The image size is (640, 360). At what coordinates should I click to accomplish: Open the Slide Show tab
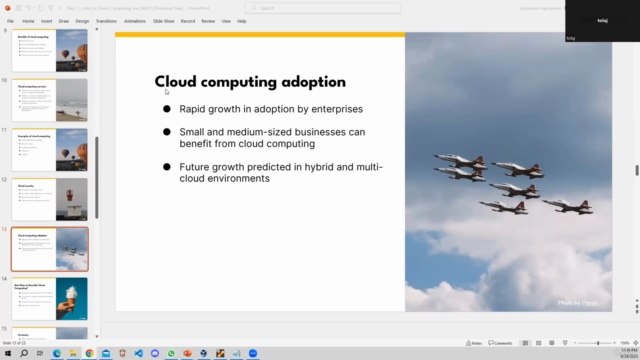(x=164, y=21)
